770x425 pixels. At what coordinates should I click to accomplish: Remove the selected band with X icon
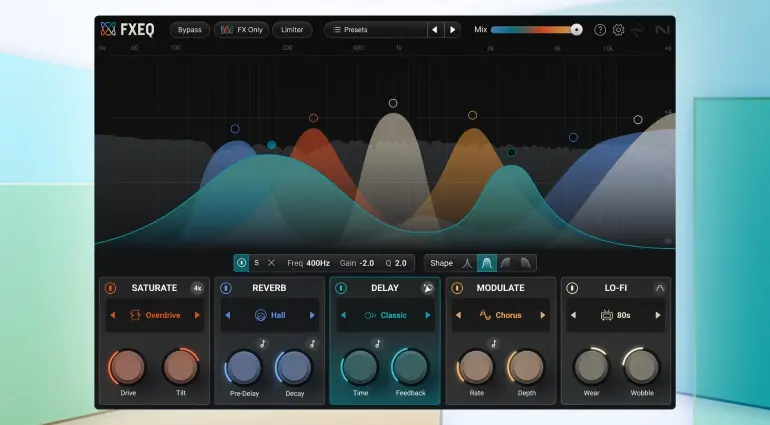click(x=271, y=263)
